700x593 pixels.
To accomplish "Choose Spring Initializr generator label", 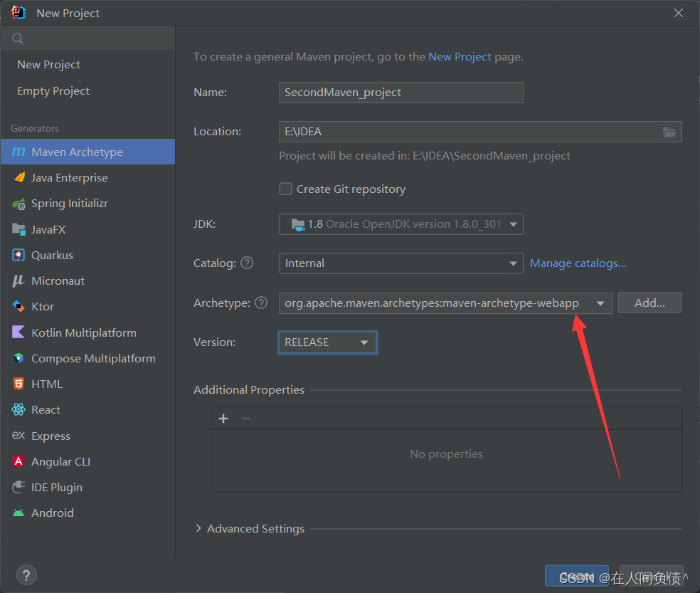I will (70, 204).
